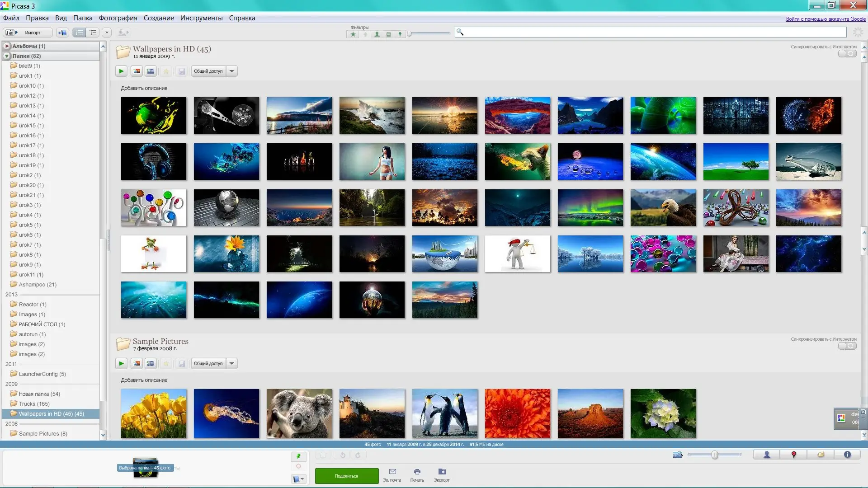Expand the Альбомы collection

coord(7,46)
